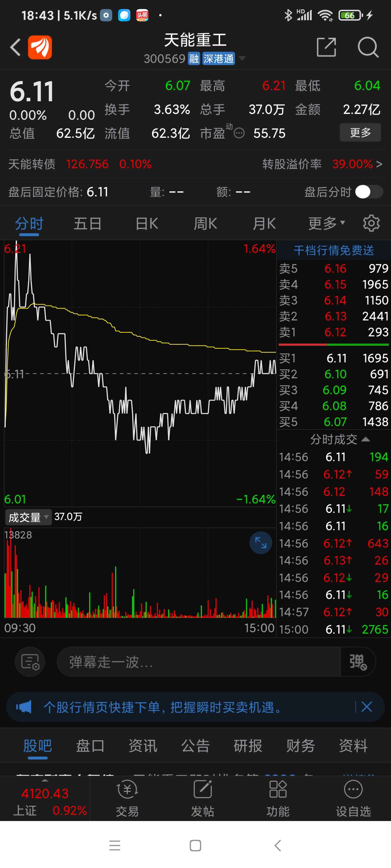
Task: Tap the Android home button
Action: point(195,846)
